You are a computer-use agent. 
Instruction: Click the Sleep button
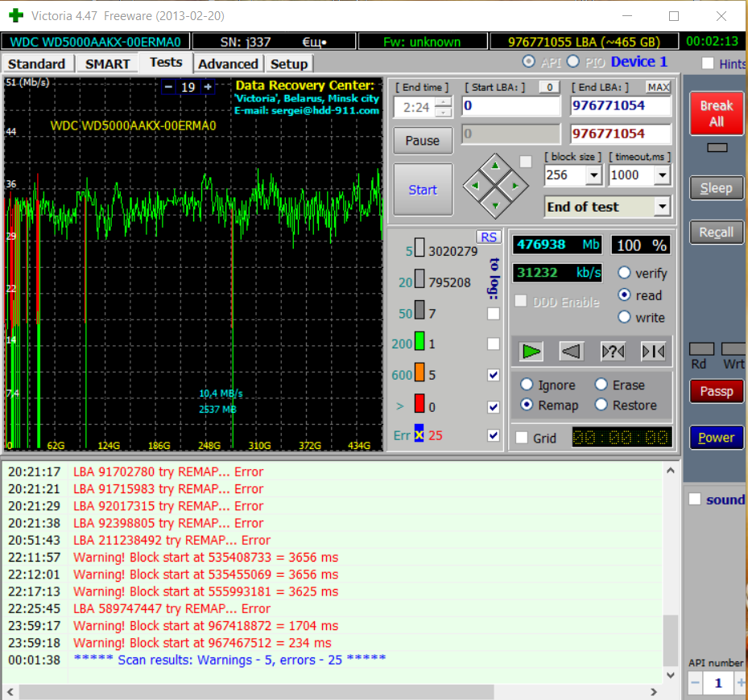coord(716,188)
